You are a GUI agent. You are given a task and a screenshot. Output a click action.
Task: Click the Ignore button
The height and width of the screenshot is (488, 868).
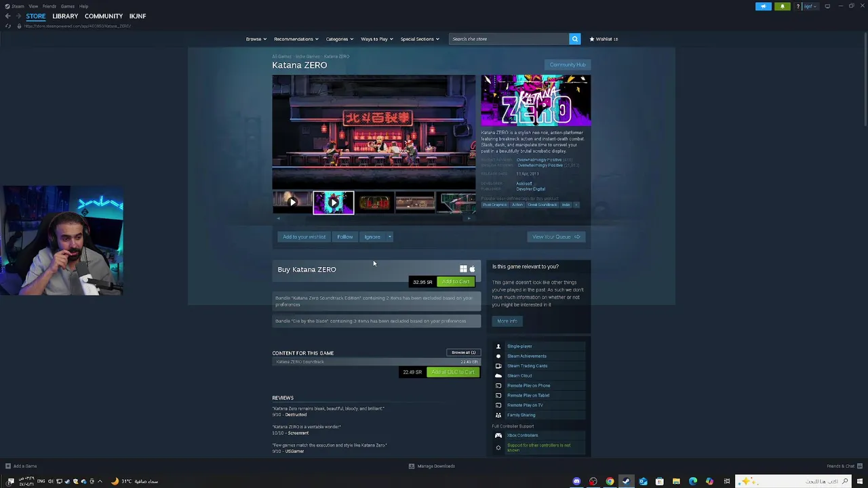point(372,237)
